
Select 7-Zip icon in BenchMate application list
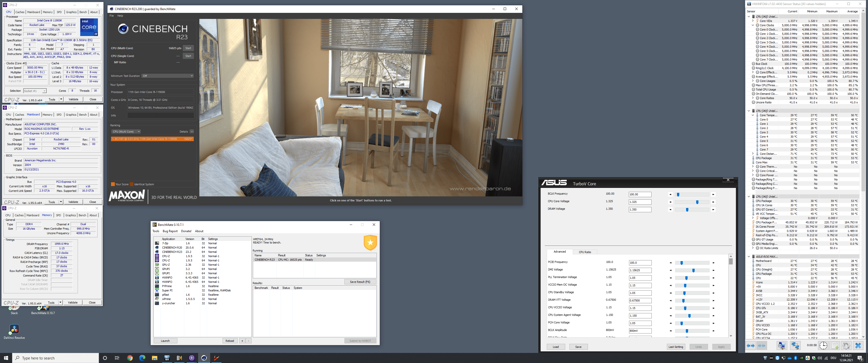click(x=157, y=243)
